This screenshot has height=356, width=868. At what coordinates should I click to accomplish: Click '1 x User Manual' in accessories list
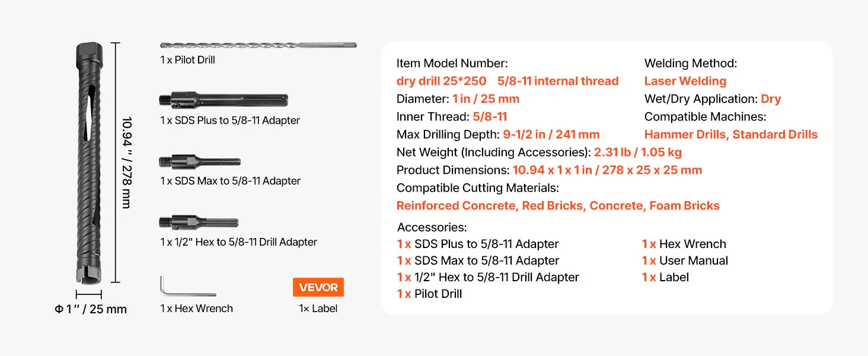(685, 260)
